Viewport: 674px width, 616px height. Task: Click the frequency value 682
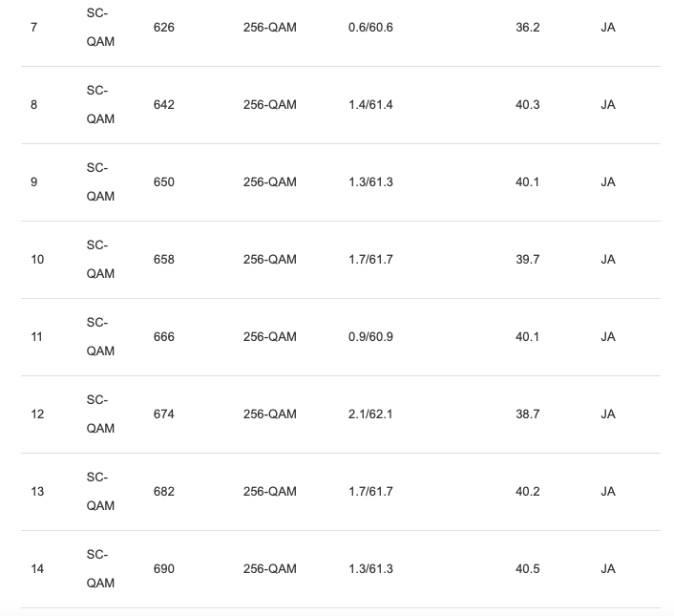[163, 492]
